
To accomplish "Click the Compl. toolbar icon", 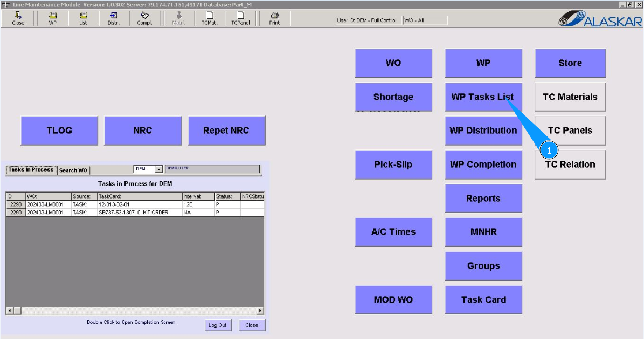I will [144, 18].
